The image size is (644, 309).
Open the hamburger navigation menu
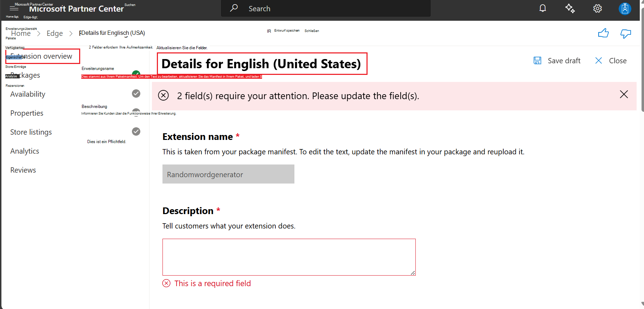point(14,8)
